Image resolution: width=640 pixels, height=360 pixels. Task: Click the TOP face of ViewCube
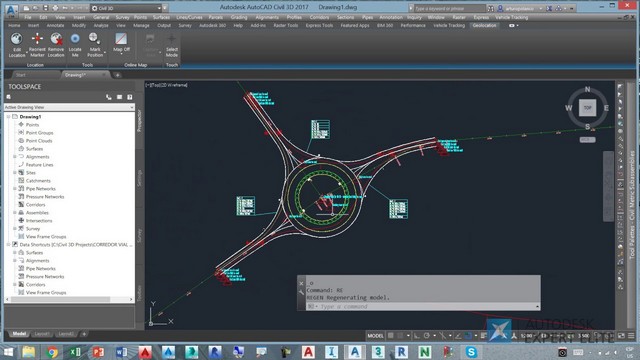click(x=587, y=108)
